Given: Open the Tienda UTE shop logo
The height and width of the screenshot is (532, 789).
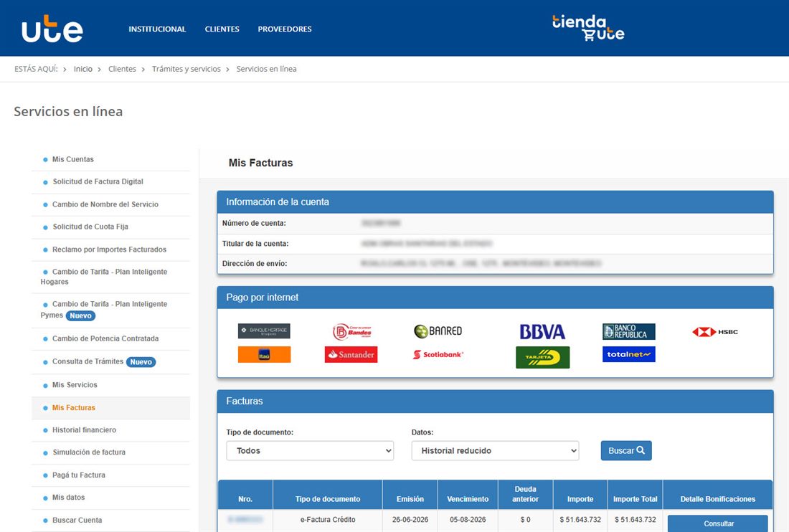Looking at the screenshot, I should click(588, 28).
